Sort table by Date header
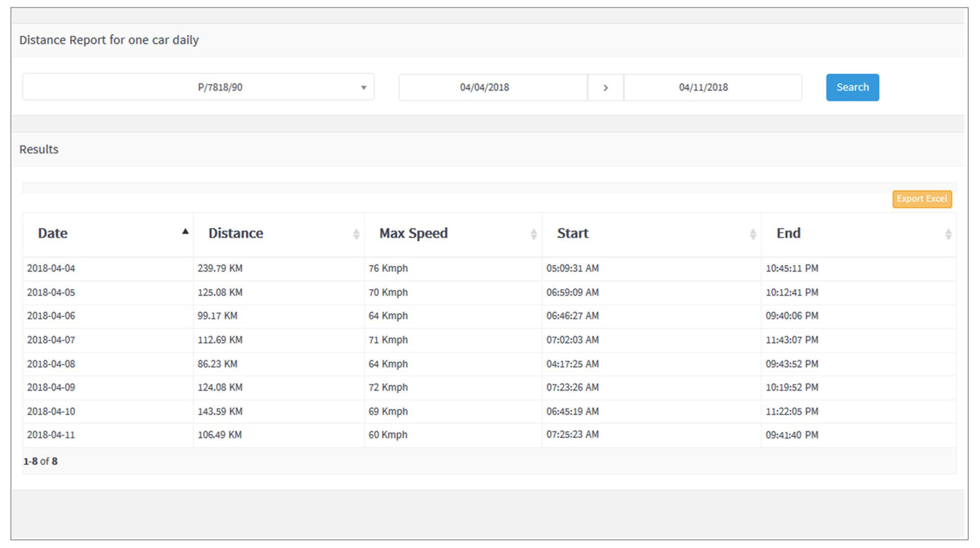 53,234
